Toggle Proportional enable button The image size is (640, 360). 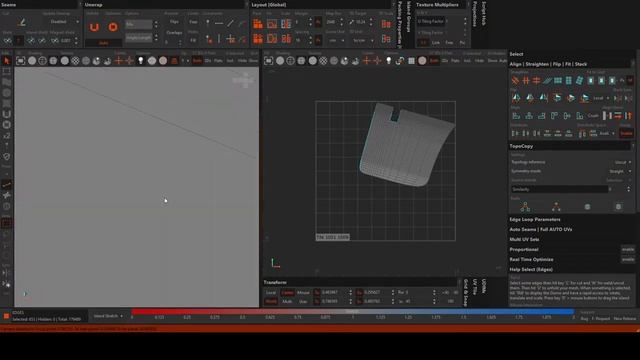click(x=628, y=249)
